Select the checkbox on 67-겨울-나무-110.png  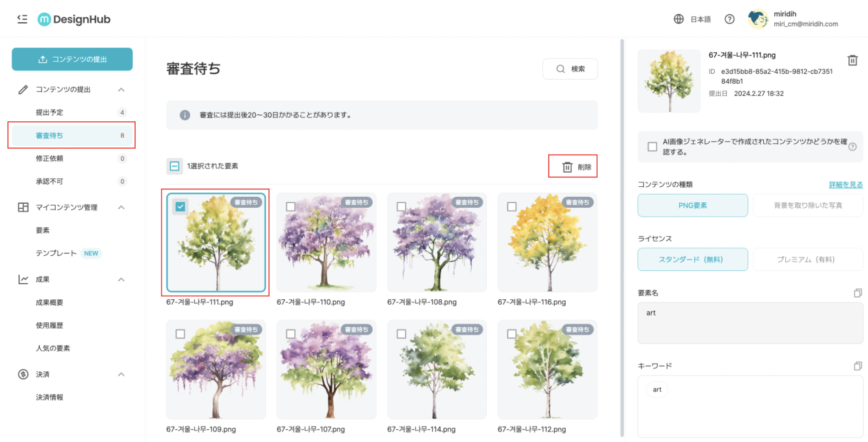[290, 207]
